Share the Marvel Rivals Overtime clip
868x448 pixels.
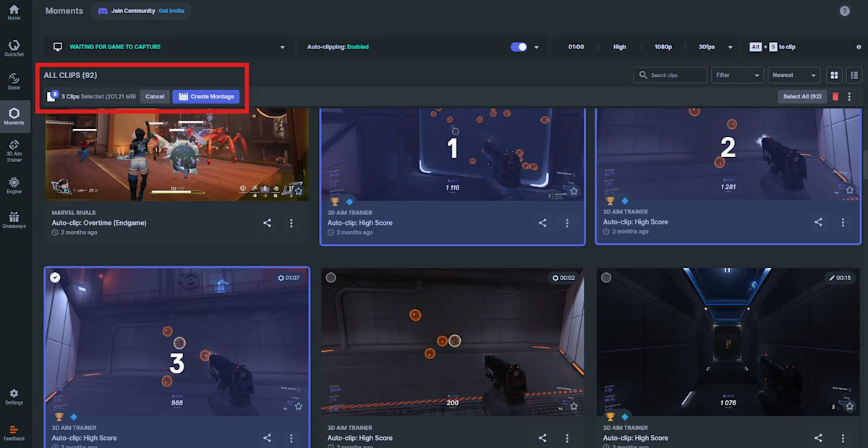[x=267, y=223]
